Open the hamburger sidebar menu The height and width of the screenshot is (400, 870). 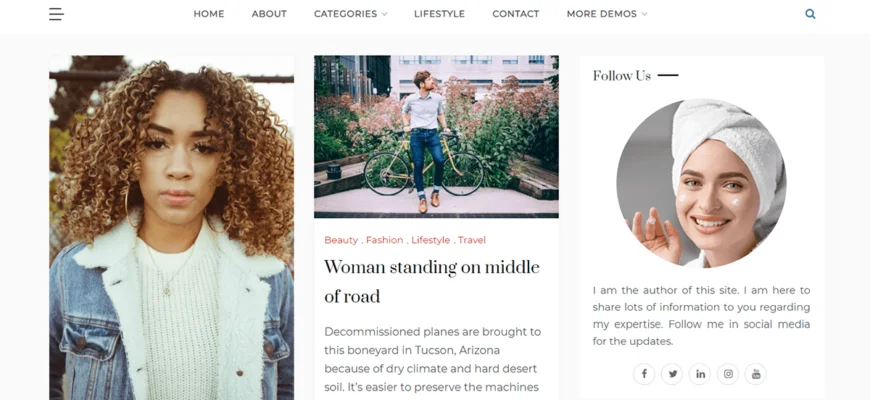click(56, 14)
